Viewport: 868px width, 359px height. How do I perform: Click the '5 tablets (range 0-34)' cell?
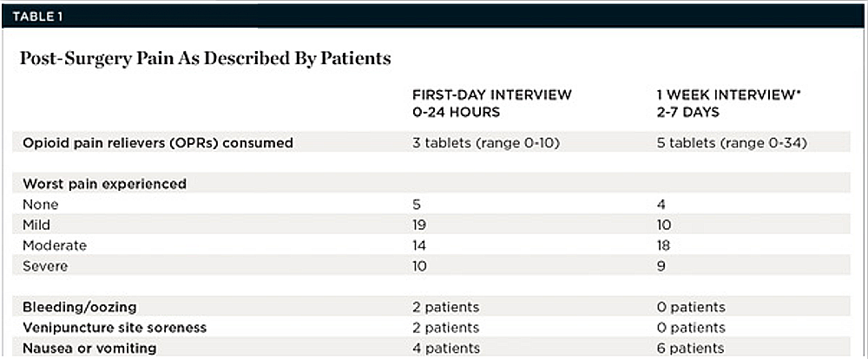coord(732,143)
